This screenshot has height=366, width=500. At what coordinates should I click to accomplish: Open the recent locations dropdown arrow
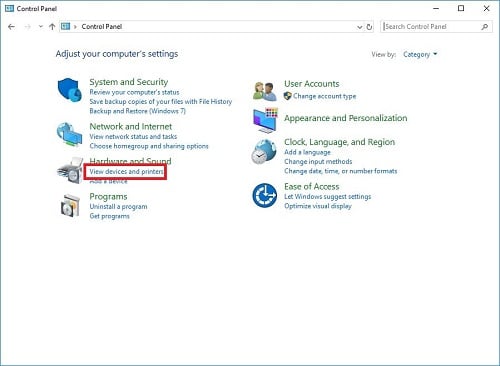tap(41, 26)
